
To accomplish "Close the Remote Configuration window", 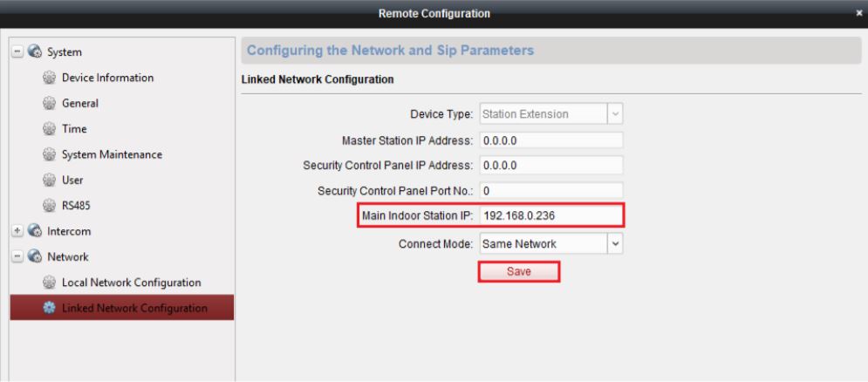I will [x=858, y=13].
